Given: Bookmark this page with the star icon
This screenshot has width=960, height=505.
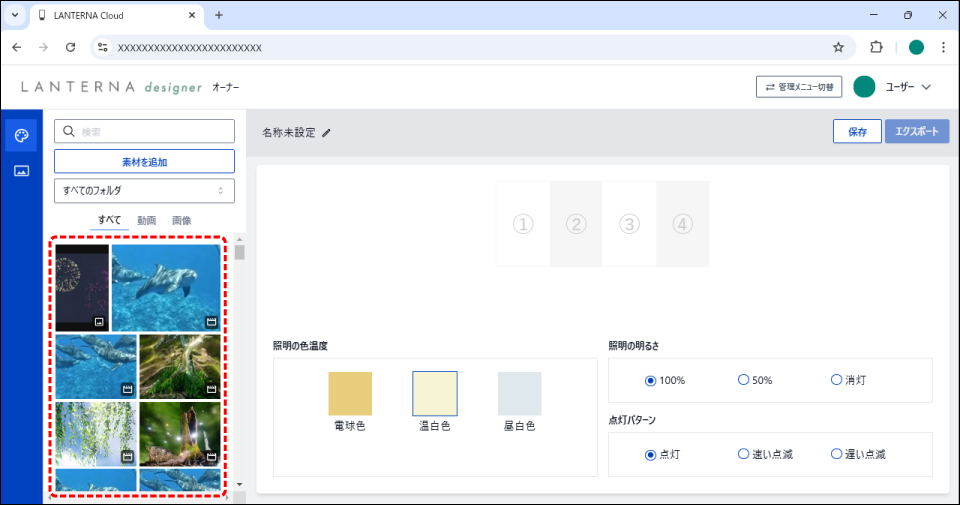Looking at the screenshot, I should [838, 47].
